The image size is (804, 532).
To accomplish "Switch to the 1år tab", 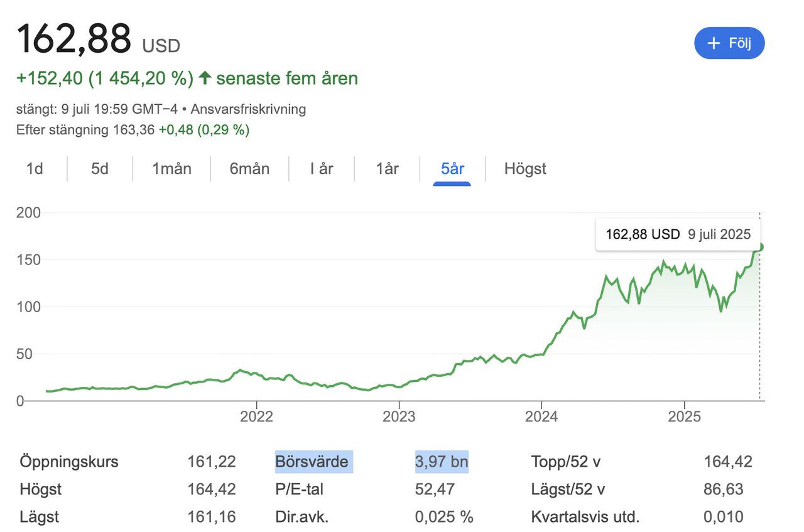I will pos(387,168).
